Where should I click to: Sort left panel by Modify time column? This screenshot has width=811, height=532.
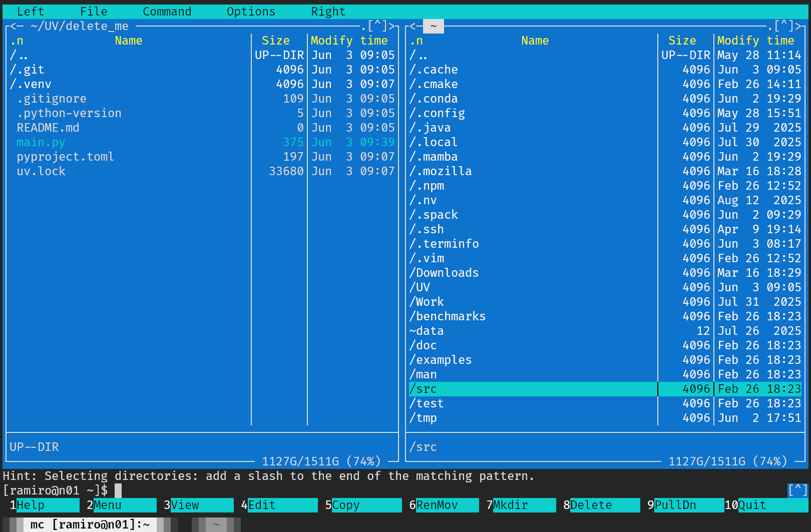[x=349, y=41]
